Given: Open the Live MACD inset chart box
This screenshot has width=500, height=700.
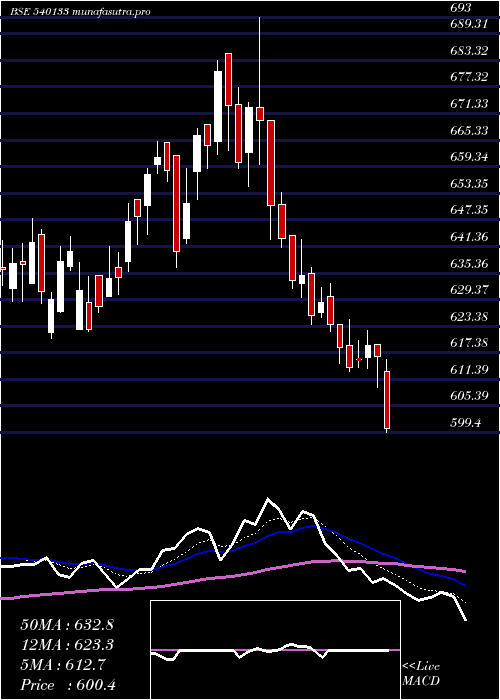Looking at the screenshot, I should [x=275, y=650].
